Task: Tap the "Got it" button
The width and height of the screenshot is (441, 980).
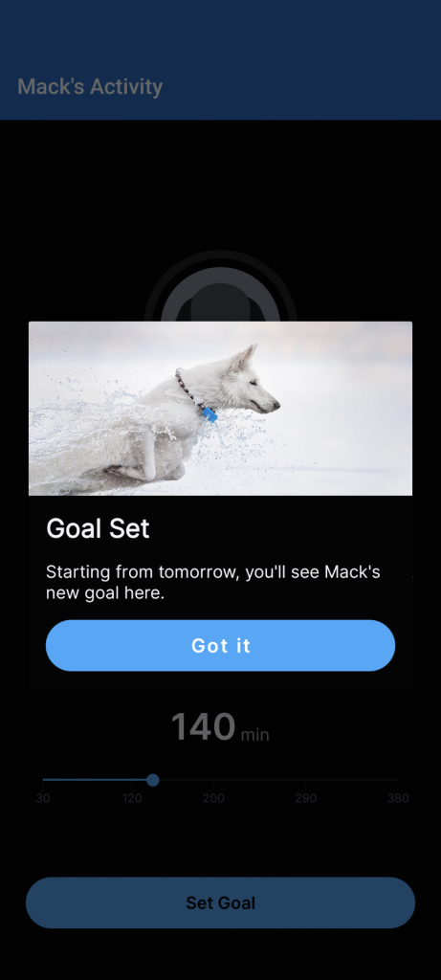Action: [220, 646]
